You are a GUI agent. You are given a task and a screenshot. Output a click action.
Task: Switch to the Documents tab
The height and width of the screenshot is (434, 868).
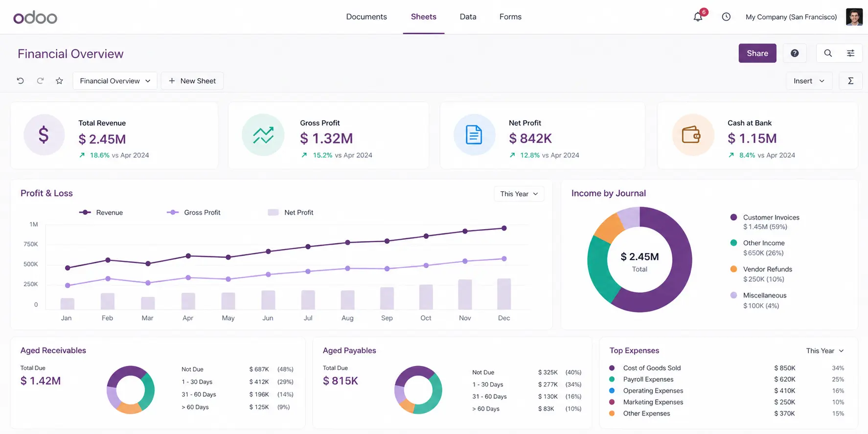click(366, 17)
